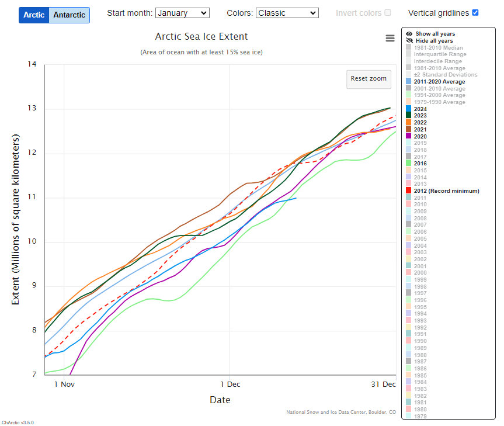The height and width of the screenshot is (426, 504).
Task: Toggle the 2023 dark green legend marker
Action: pos(409,116)
